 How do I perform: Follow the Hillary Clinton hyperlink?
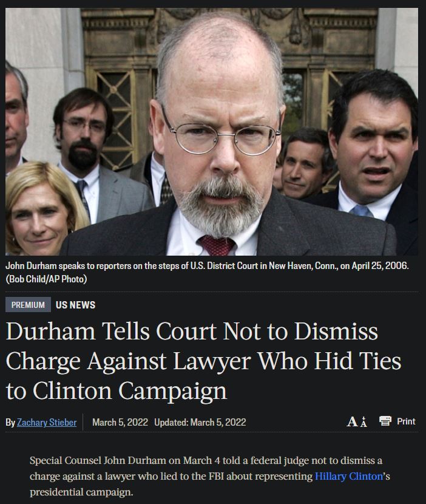tap(349, 476)
